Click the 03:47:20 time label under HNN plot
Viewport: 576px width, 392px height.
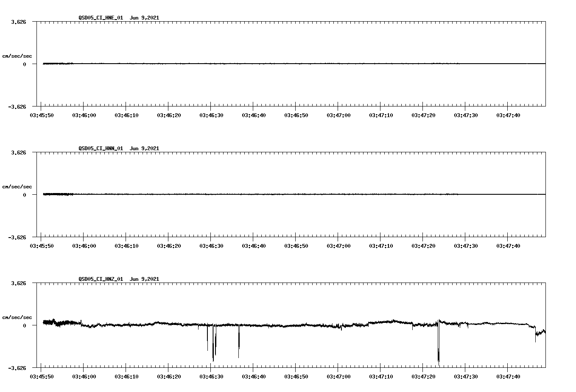click(423, 246)
